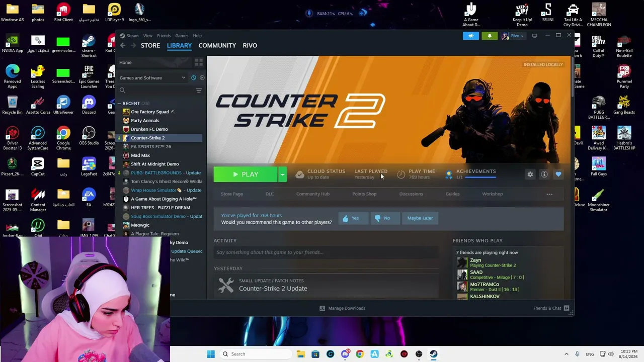
Task: Open the DLC link
Action: (270, 194)
